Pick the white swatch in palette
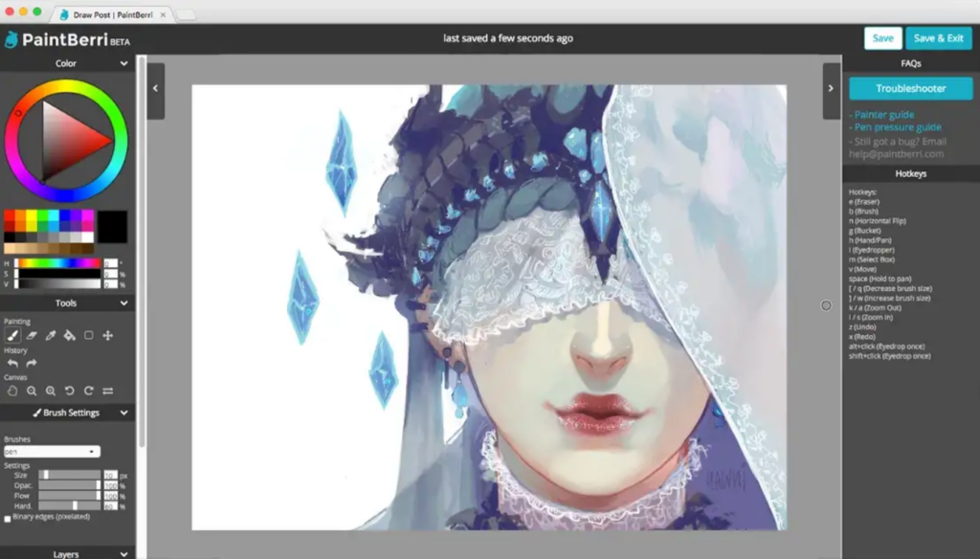This screenshot has height=559, width=980. (x=87, y=237)
